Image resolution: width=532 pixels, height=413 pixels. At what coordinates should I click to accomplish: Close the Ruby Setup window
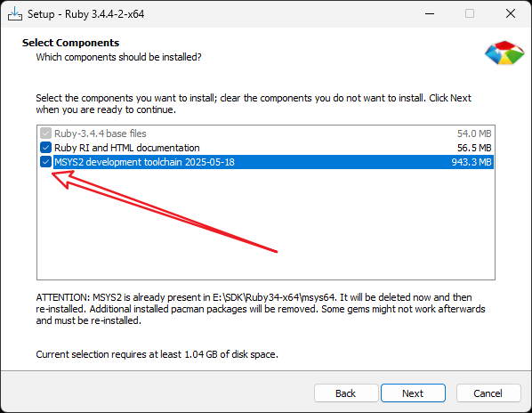point(511,14)
